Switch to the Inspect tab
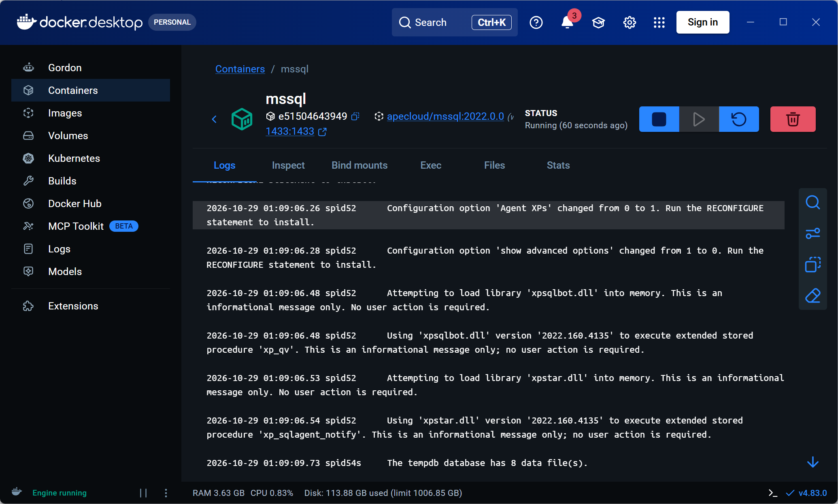The image size is (838, 504). 288,165
